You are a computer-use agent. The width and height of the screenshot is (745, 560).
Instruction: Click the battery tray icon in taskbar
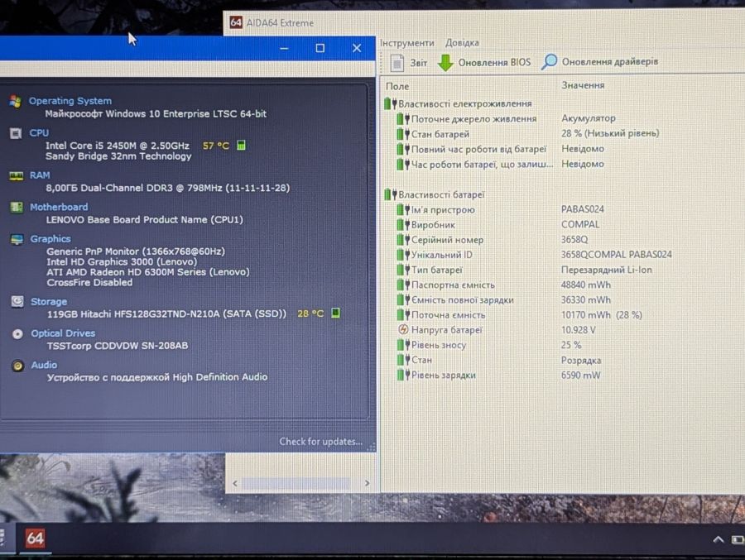[738, 539]
